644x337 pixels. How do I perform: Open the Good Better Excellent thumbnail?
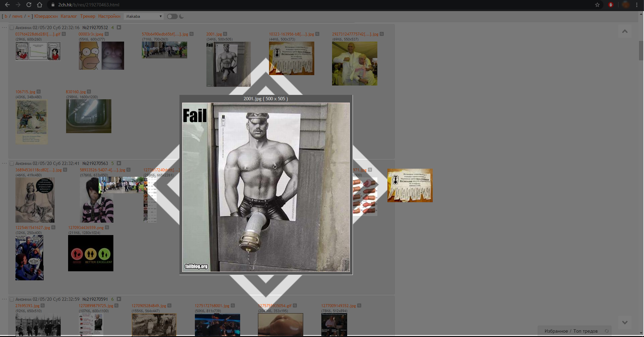(91, 253)
